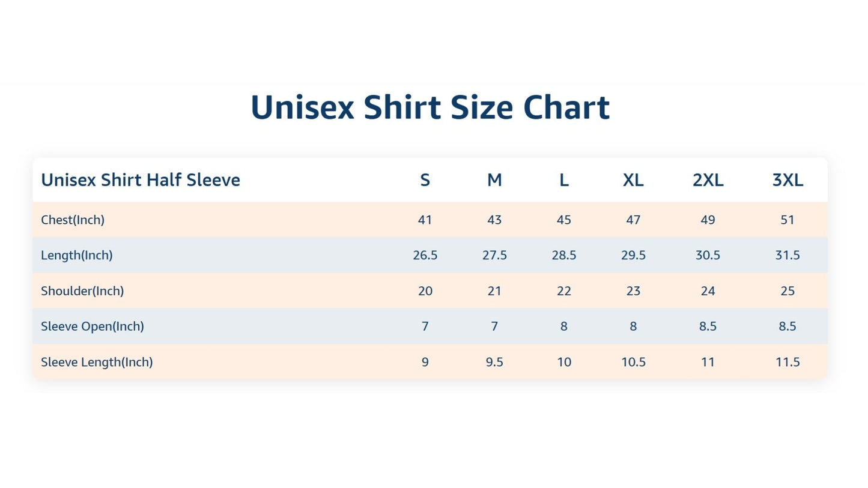Click the 'Unisex Shirt Size Chart' title
Screen dimensions: 868x488
(x=430, y=107)
